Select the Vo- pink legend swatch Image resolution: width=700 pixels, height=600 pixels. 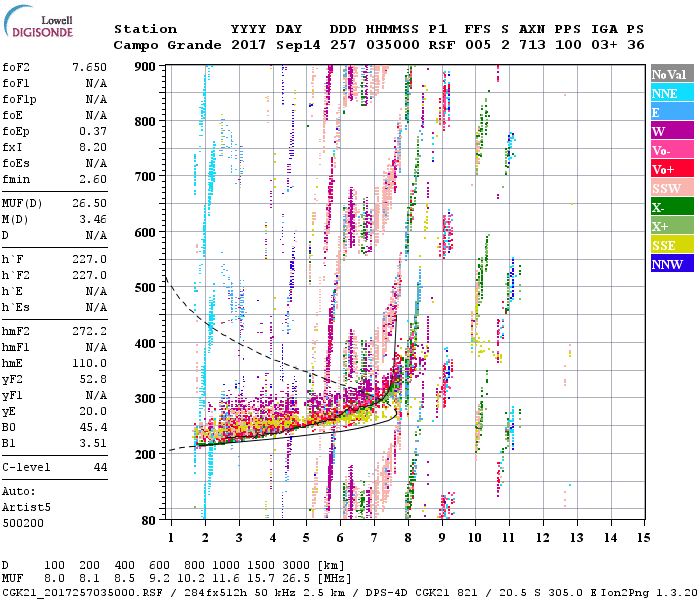point(672,150)
